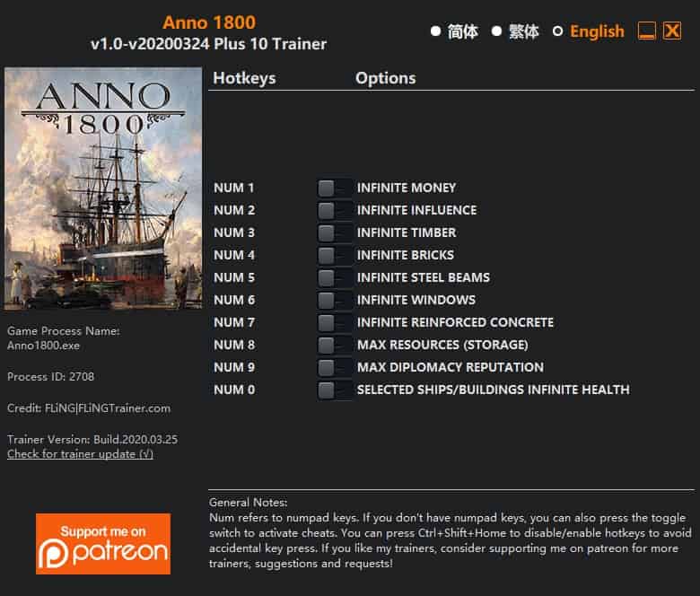Toggle the Infinite Bricks switch
This screenshot has width=700, height=596.
click(x=335, y=256)
